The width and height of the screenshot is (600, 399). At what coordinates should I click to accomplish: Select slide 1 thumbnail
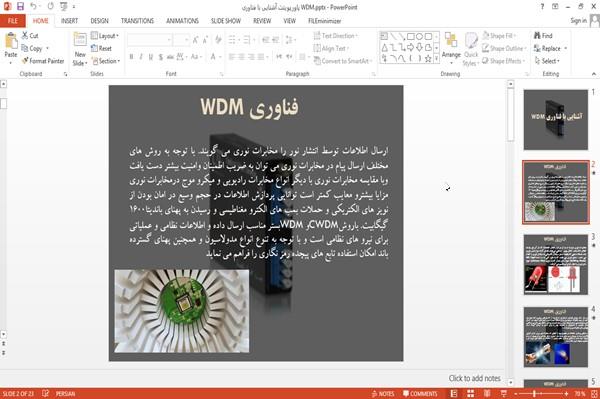coord(556,120)
